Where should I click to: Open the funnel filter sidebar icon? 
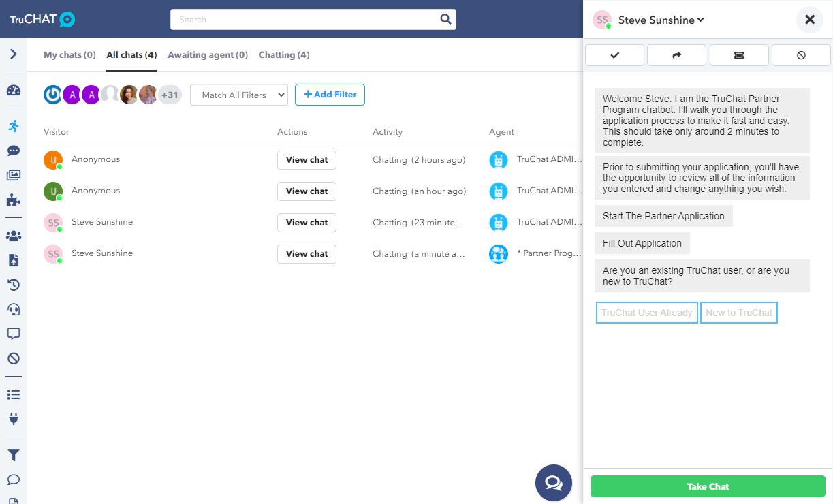[x=13, y=455]
